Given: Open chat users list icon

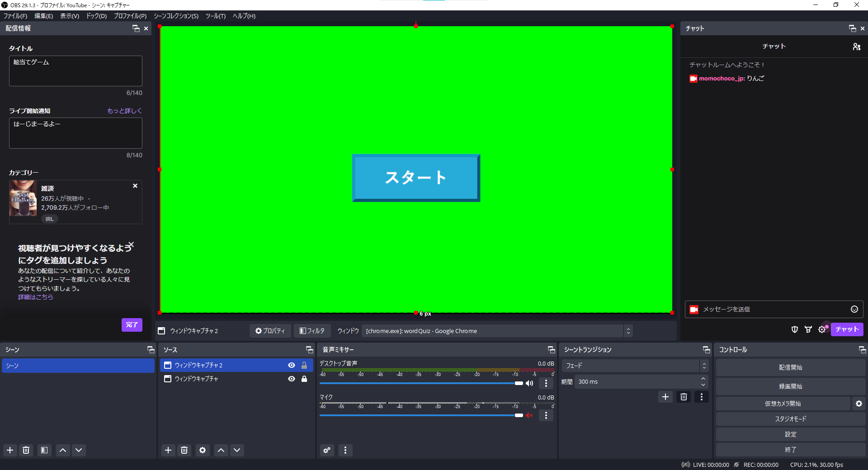Looking at the screenshot, I should point(857,47).
